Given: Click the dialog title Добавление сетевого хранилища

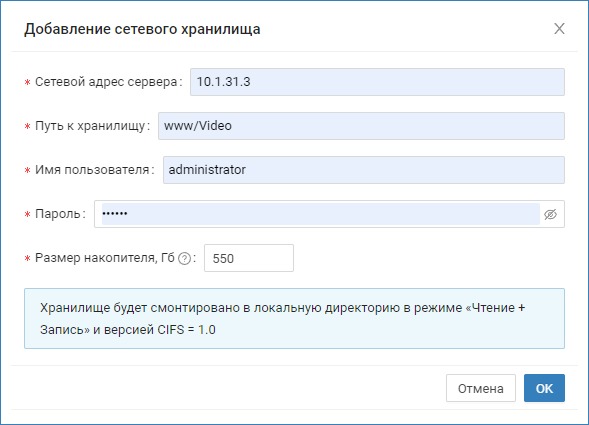Looking at the screenshot, I should point(142,29).
